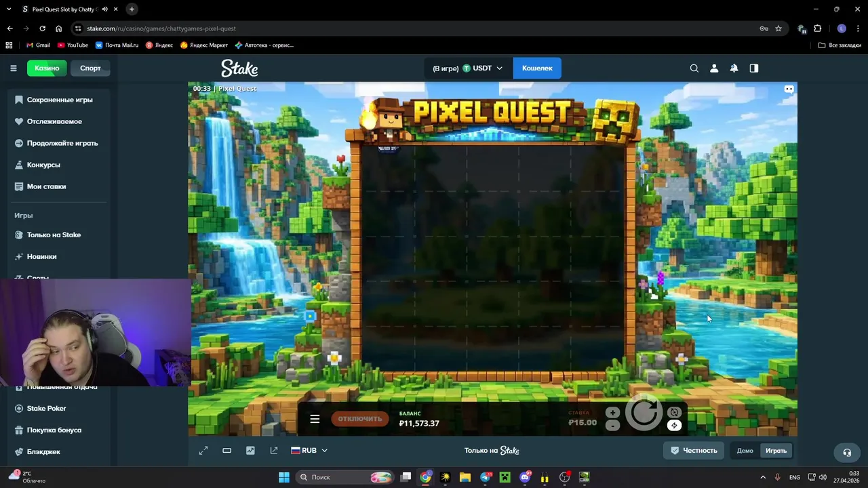Open the Почта Mail.ru bookmark

[x=117, y=45]
